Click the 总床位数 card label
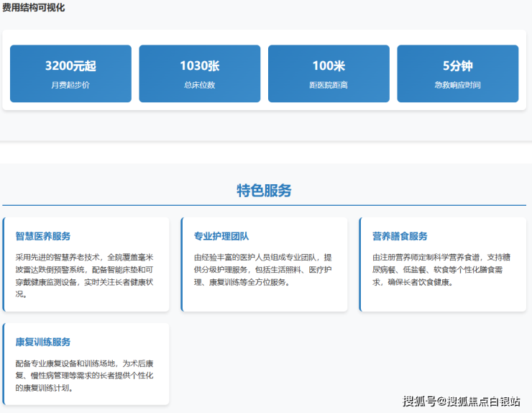Viewport: 532px width, 413px height. pyautogui.click(x=199, y=85)
